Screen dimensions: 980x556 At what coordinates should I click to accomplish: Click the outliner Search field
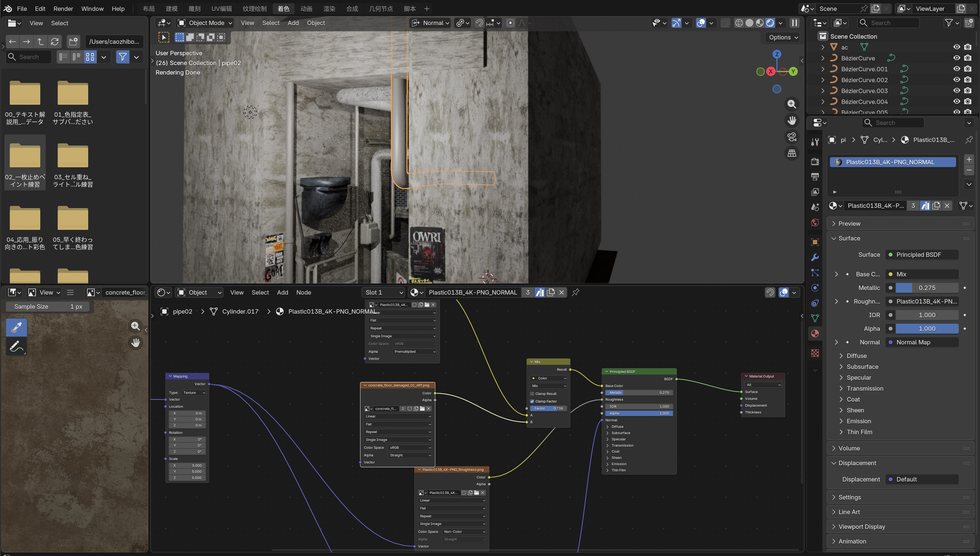click(x=888, y=23)
